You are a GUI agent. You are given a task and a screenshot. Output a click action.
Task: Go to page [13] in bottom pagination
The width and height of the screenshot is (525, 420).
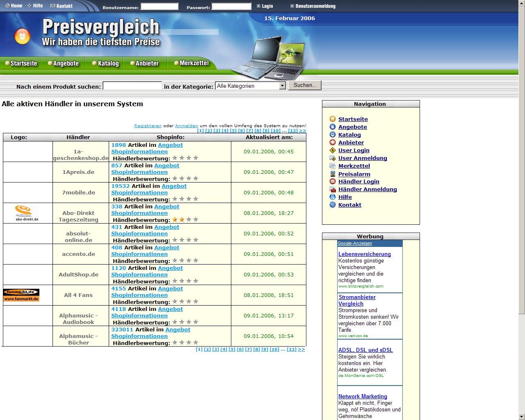(292, 349)
